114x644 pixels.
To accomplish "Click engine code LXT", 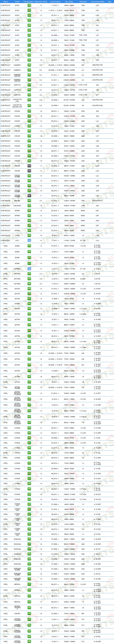I will [x=97, y=136].
